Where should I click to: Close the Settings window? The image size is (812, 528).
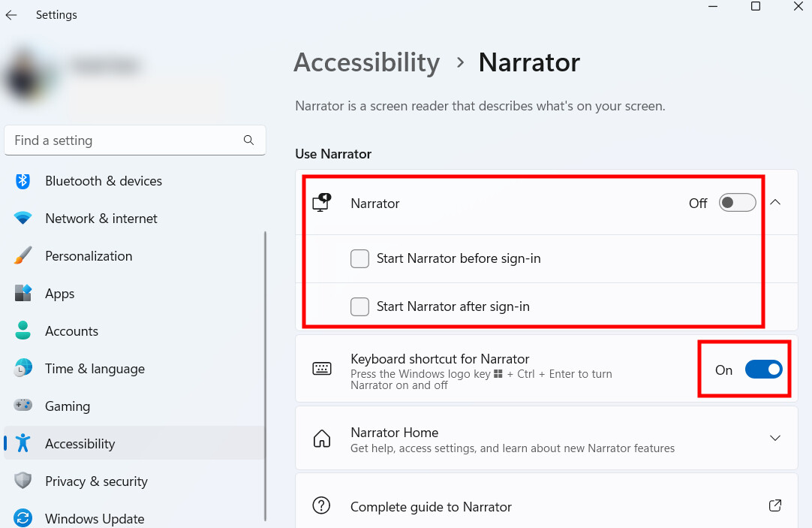[798, 6]
